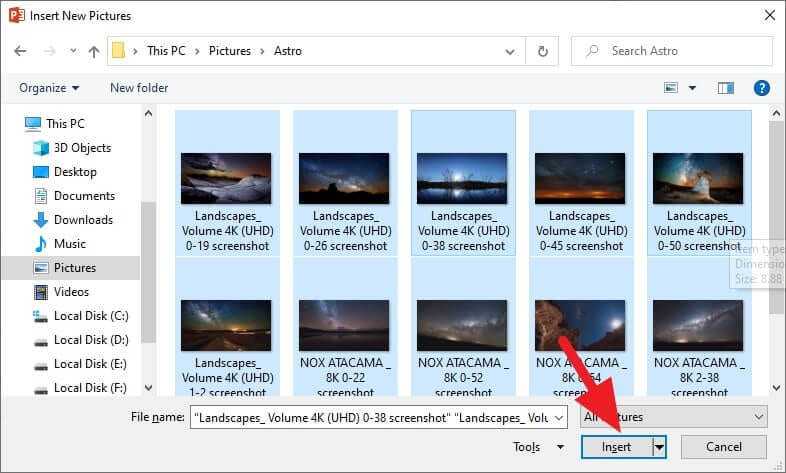Select Pictures in the address path

[230, 51]
